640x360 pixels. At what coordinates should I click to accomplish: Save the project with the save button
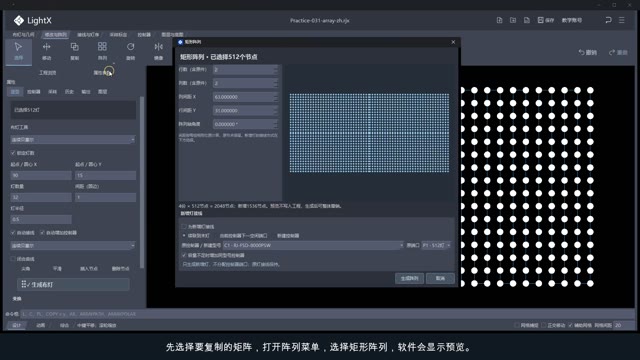coord(545,20)
